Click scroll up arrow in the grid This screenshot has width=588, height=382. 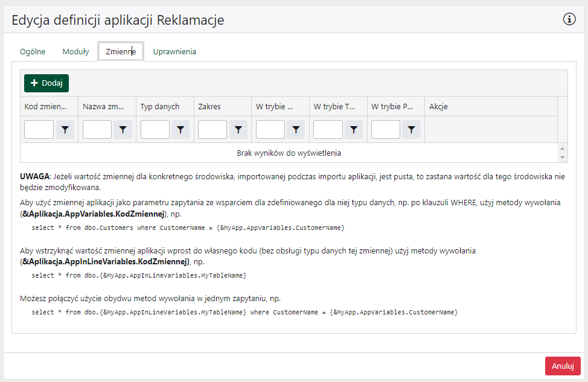click(563, 148)
